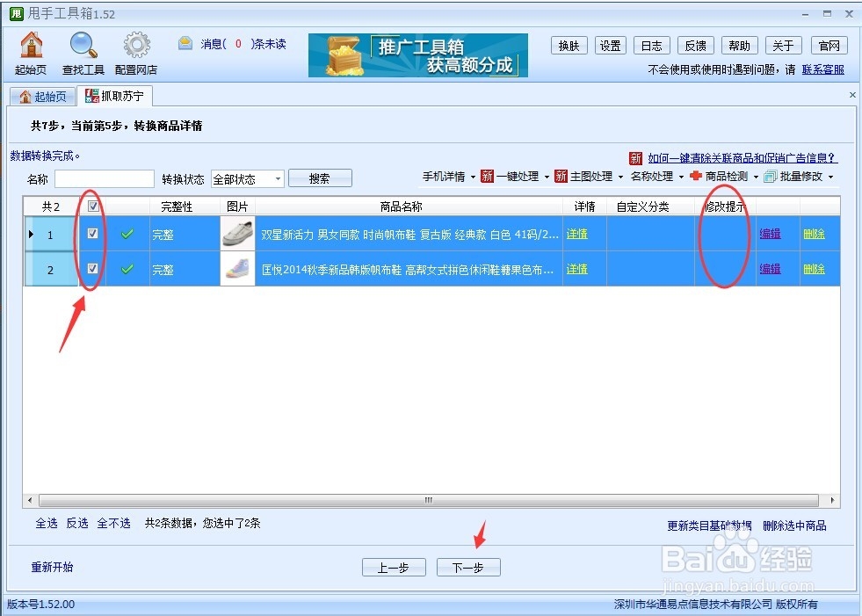Click 删除 link in row 1
Image resolution: width=862 pixels, height=616 pixels.
coord(814,234)
